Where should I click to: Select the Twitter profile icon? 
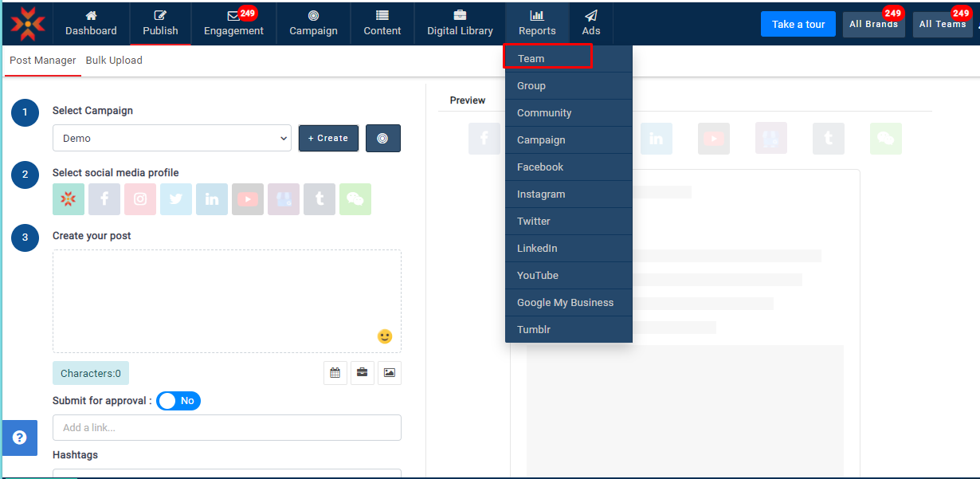point(176,199)
